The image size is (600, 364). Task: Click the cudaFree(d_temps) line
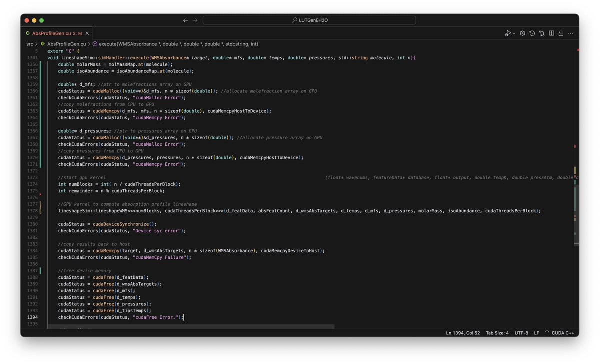(x=99, y=297)
